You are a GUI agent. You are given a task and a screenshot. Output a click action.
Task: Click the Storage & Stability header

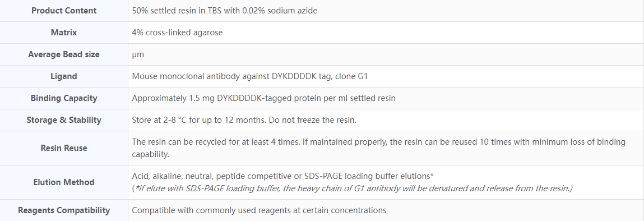point(64,120)
